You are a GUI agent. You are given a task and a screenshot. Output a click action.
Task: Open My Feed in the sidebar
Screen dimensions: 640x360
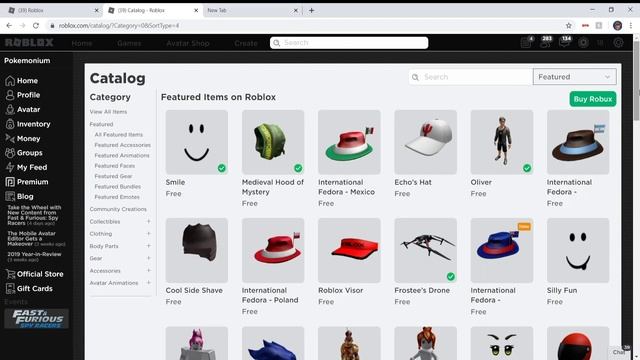click(26, 167)
